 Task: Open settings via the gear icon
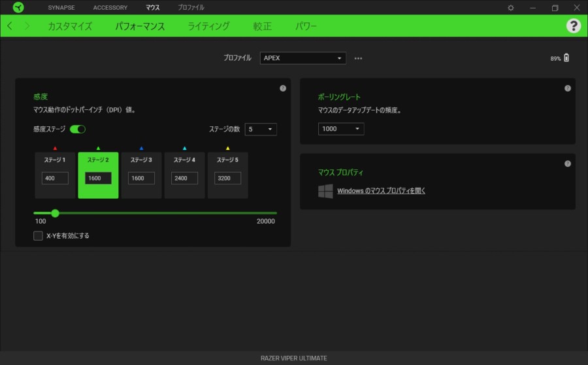pyautogui.click(x=511, y=7)
